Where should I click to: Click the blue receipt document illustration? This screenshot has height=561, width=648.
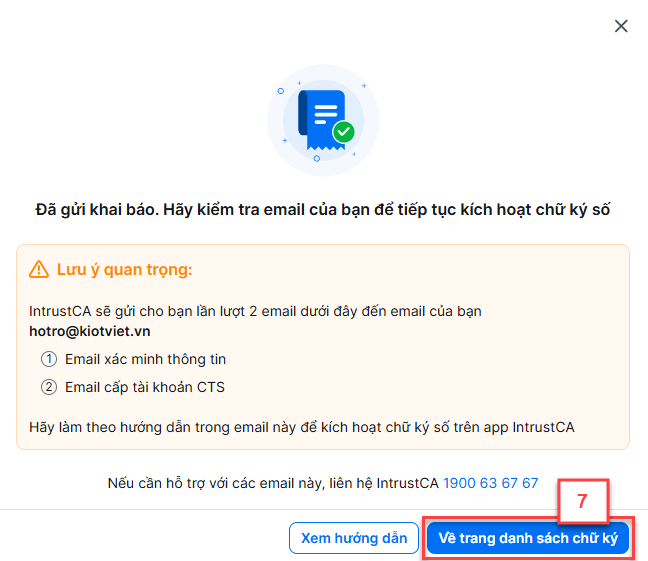click(x=322, y=120)
